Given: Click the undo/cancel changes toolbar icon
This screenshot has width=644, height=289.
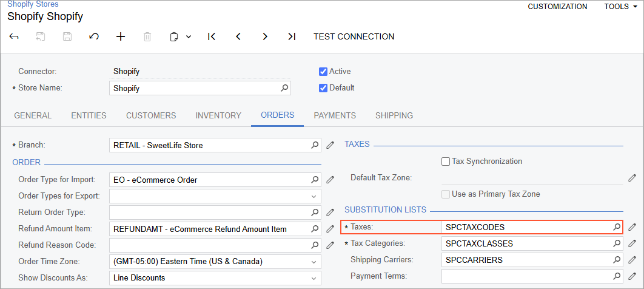Looking at the screenshot, I should pos(93,36).
